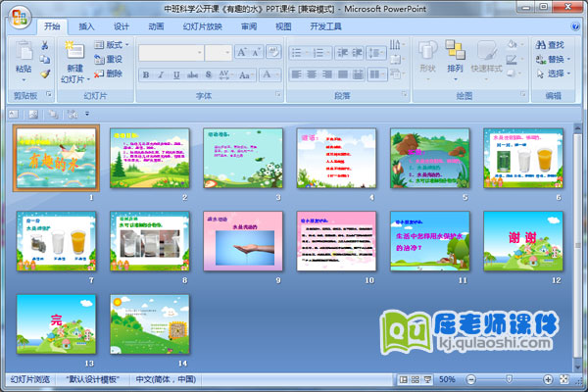Switch to Normal view in status bar
This screenshot has width=588, height=392.
[403, 379]
